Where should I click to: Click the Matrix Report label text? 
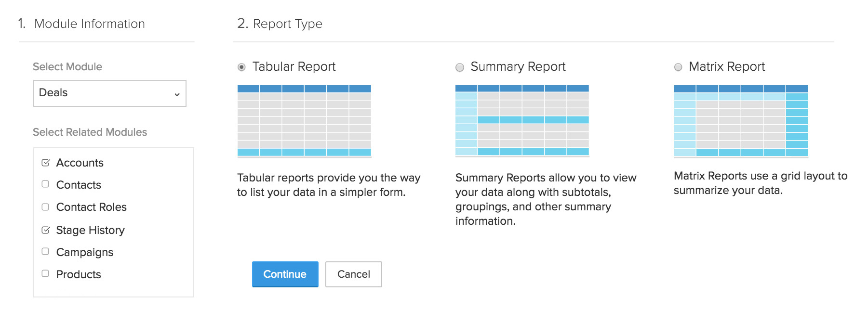click(727, 66)
